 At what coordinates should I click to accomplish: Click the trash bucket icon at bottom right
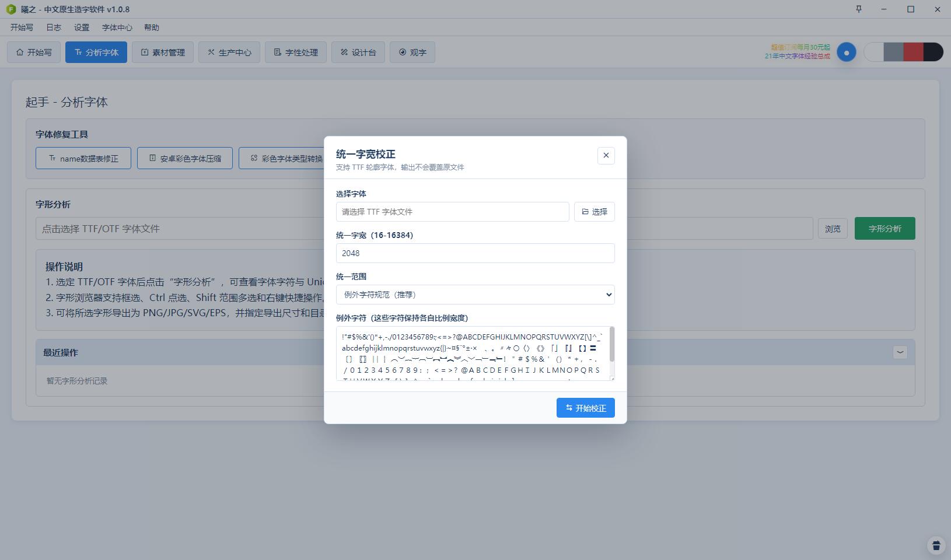point(936,545)
